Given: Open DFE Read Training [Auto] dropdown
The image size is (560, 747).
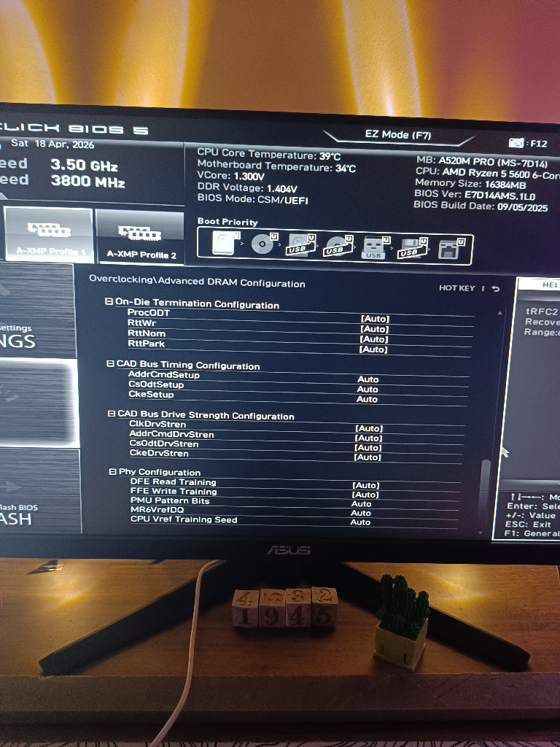Looking at the screenshot, I should click(x=366, y=485).
